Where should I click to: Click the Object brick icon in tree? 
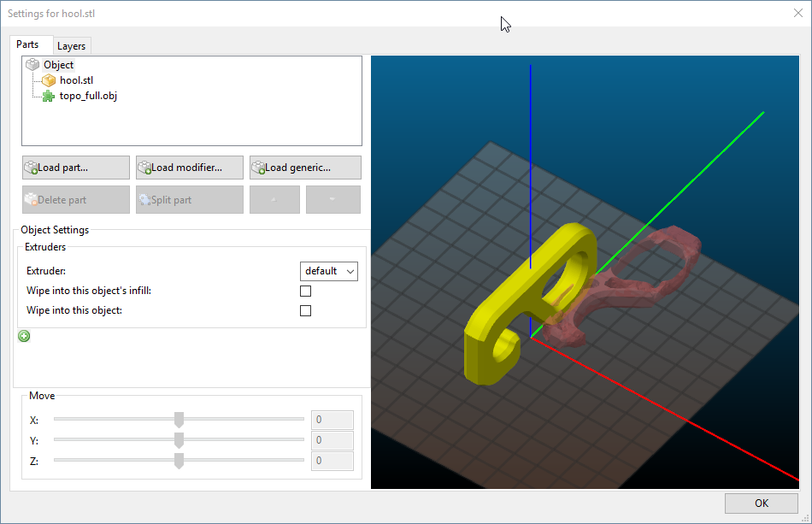coord(32,65)
